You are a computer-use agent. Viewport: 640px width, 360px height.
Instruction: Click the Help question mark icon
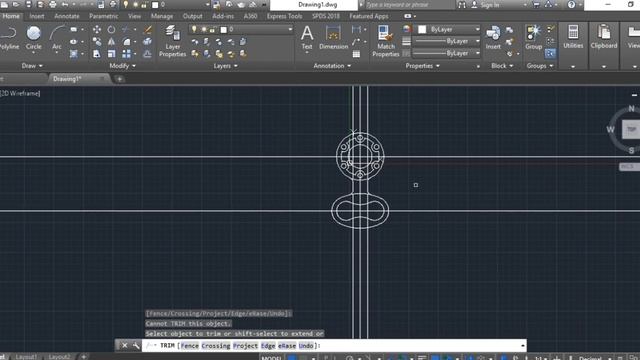click(x=571, y=4)
